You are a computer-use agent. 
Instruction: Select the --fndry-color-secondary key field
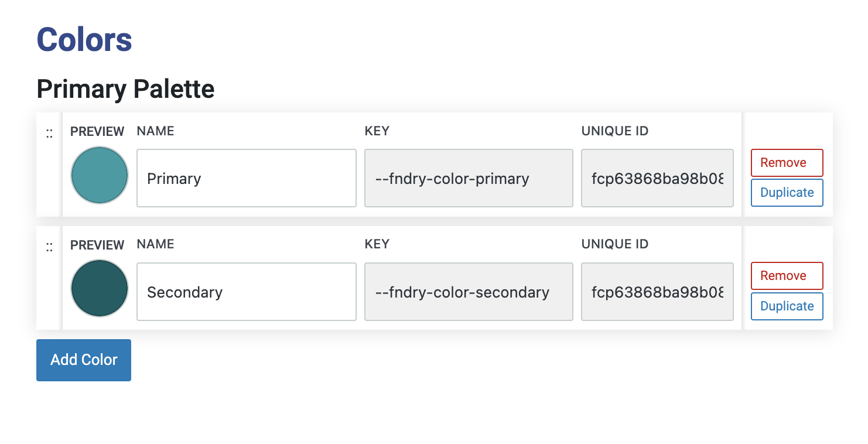(x=469, y=292)
